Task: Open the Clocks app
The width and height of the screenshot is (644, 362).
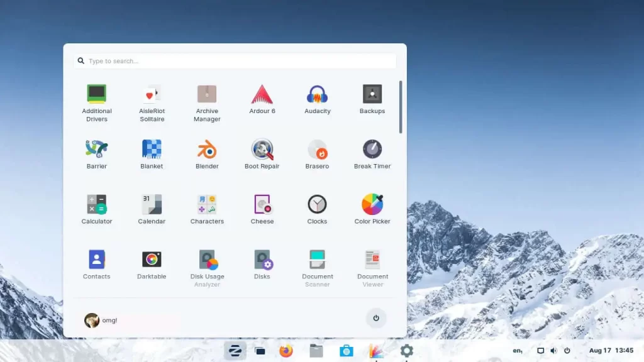Action: pyautogui.click(x=317, y=209)
